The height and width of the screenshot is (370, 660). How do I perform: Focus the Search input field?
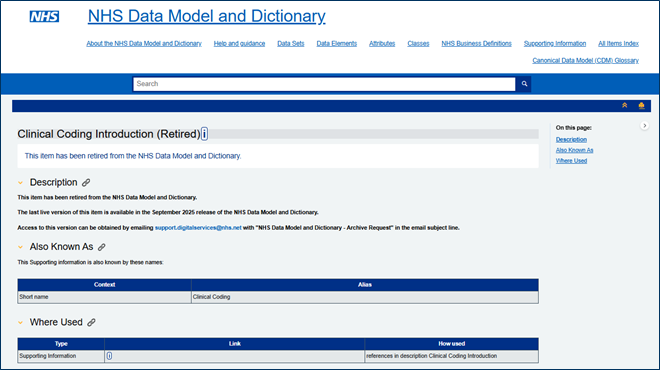[x=324, y=84]
